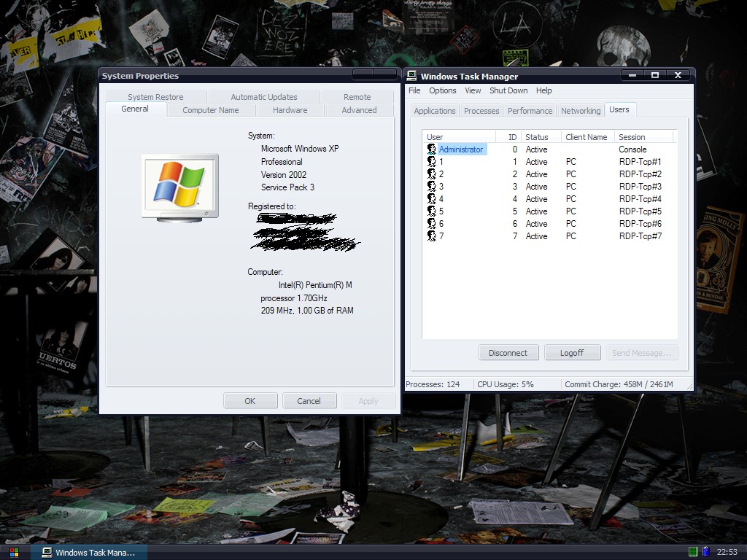
Task: Click the Commit Charge status bar entry
Action: click(x=619, y=384)
